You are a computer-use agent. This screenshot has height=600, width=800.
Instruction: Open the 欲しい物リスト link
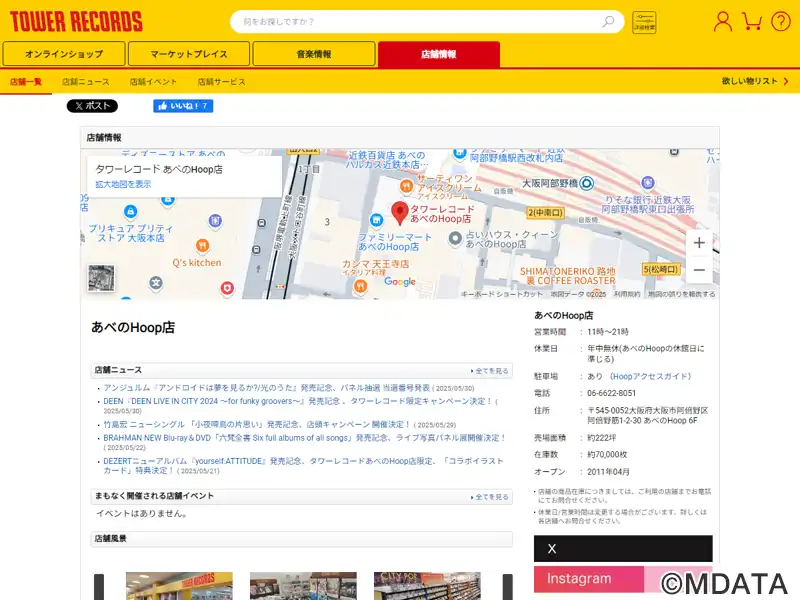coord(755,81)
